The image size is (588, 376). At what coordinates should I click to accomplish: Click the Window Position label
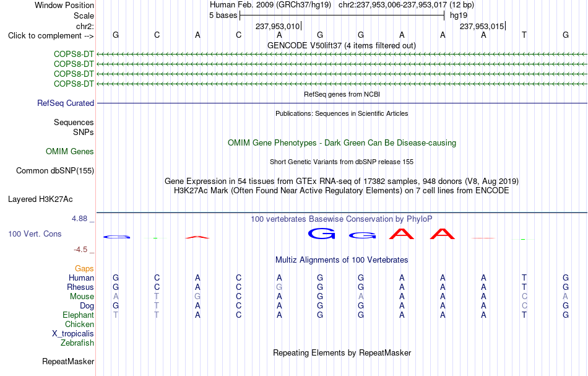64,5
